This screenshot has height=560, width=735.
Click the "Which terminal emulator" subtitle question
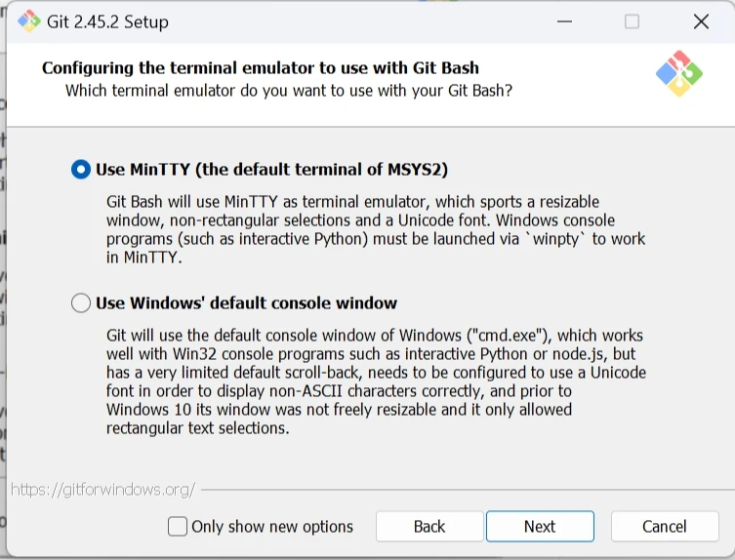[x=289, y=91]
